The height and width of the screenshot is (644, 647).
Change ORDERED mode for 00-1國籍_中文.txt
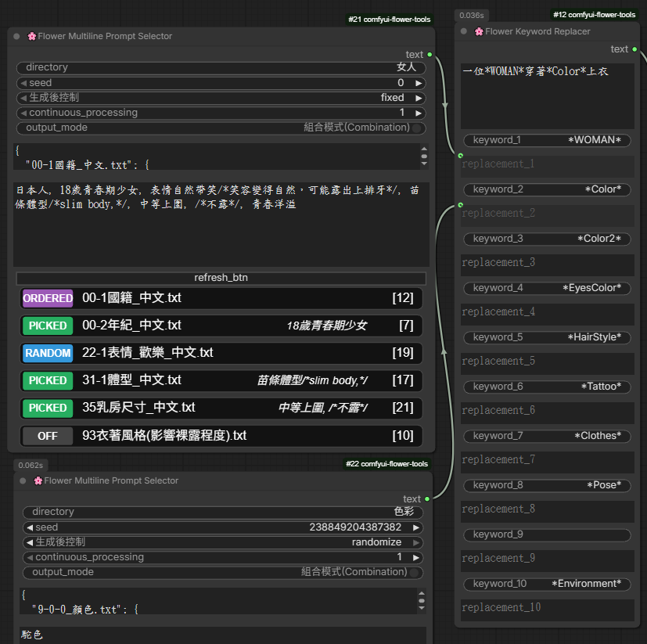48,298
